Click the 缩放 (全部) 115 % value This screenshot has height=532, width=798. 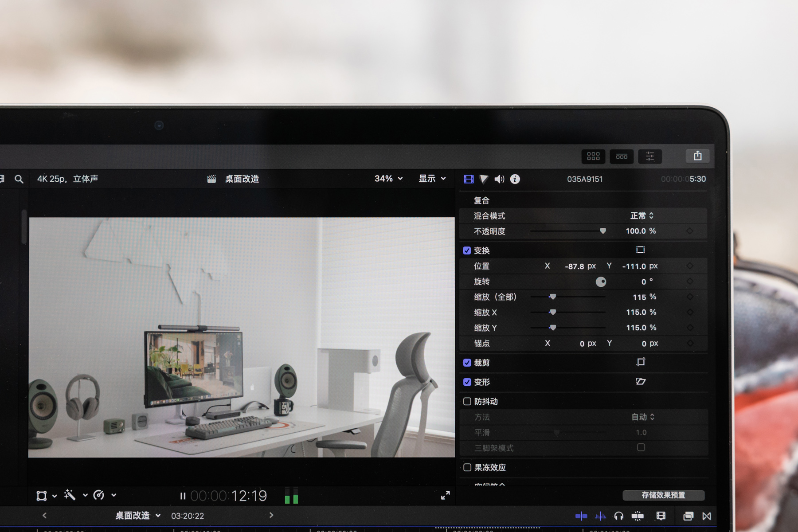(x=644, y=297)
